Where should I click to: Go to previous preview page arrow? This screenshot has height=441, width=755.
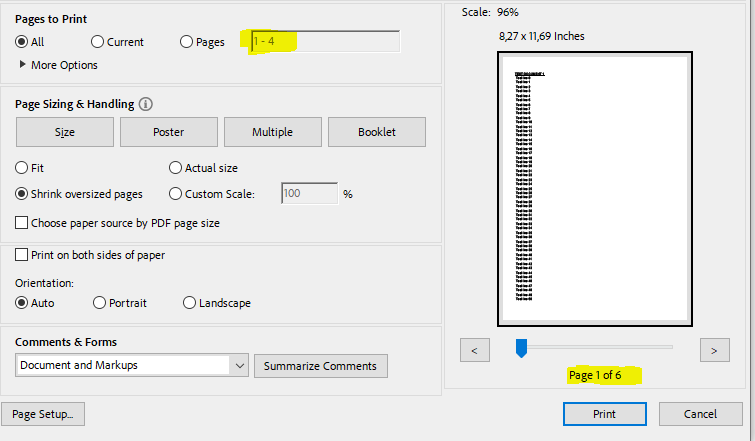click(x=474, y=350)
